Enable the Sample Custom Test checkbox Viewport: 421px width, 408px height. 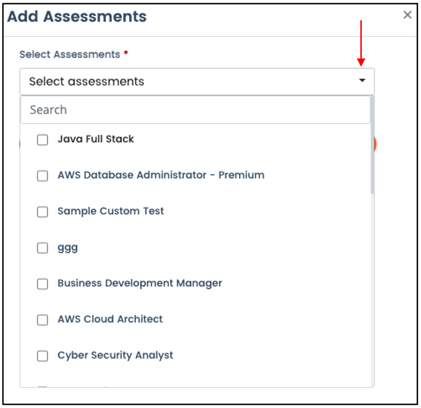[x=42, y=212]
